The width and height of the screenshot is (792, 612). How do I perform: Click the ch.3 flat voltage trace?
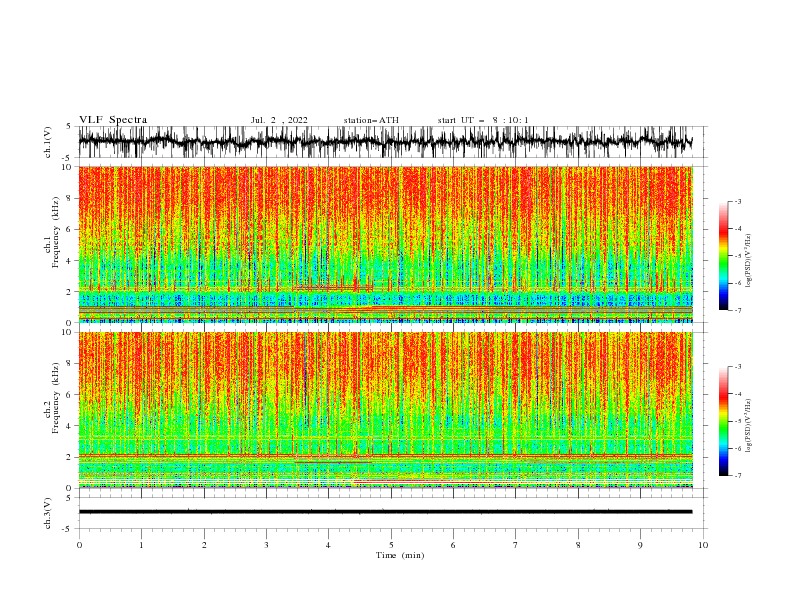pos(385,512)
